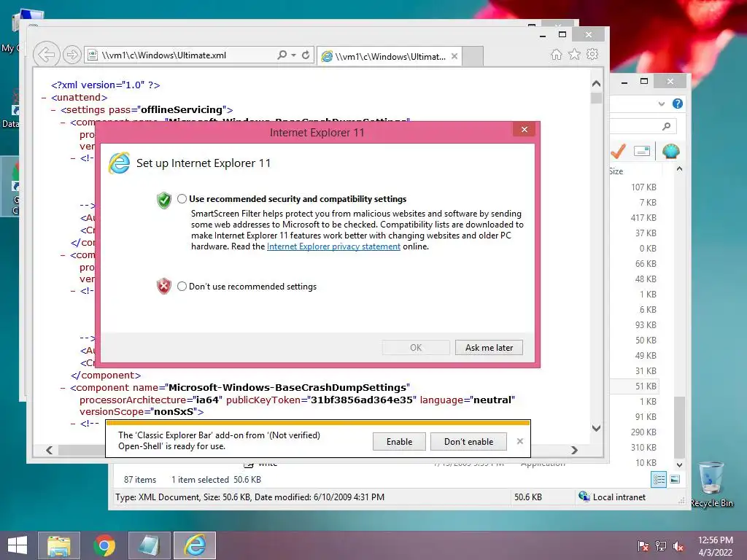747x560 pixels.
Task: Collapse the unattend XML node
Action: [x=44, y=98]
